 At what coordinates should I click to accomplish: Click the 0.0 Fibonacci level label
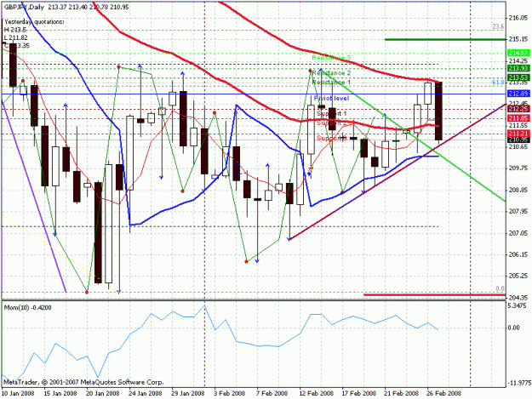(501, 288)
